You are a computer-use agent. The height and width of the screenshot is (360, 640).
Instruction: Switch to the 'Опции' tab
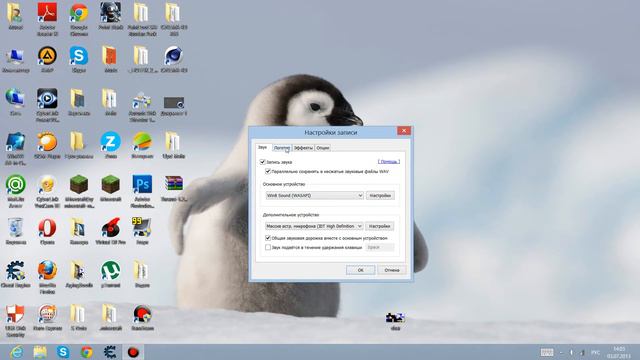point(323,148)
